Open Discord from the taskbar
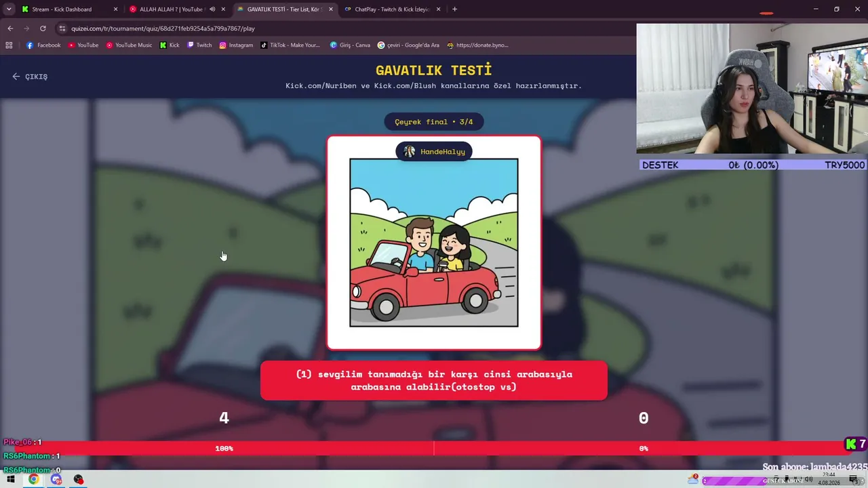The width and height of the screenshot is (868, 488). (x=56, y=479)
